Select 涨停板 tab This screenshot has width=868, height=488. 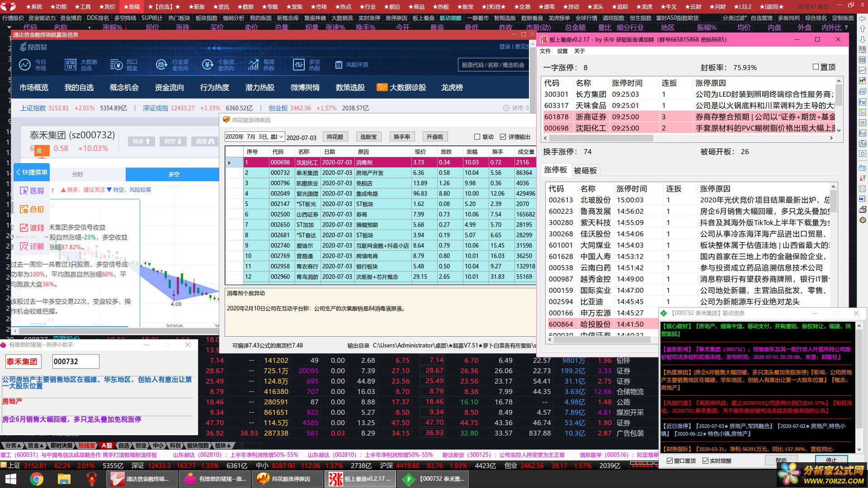click(556, 170)
